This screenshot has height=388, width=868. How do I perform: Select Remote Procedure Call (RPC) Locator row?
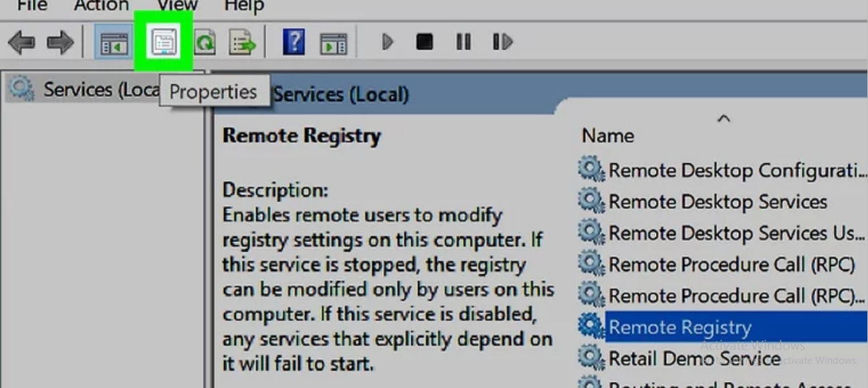[723, 296]
